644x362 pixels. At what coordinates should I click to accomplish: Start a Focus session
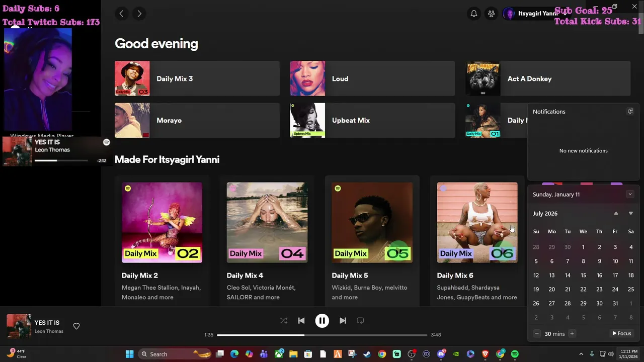[x=622, y=333]
